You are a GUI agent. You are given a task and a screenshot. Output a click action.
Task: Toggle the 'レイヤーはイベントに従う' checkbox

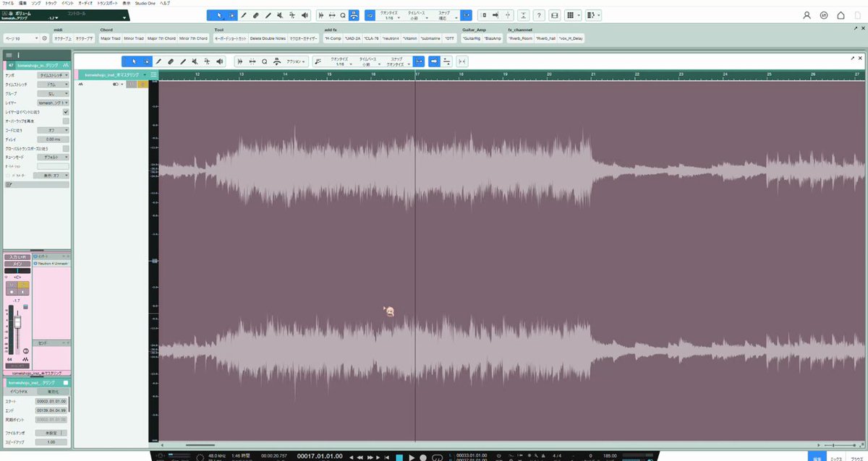66,112
